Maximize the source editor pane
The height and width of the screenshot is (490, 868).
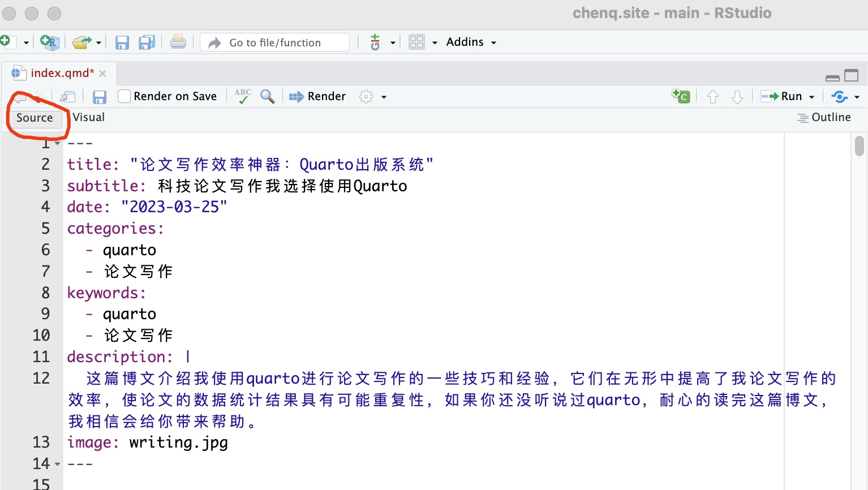pyautogui.click(x=851, y=75)
